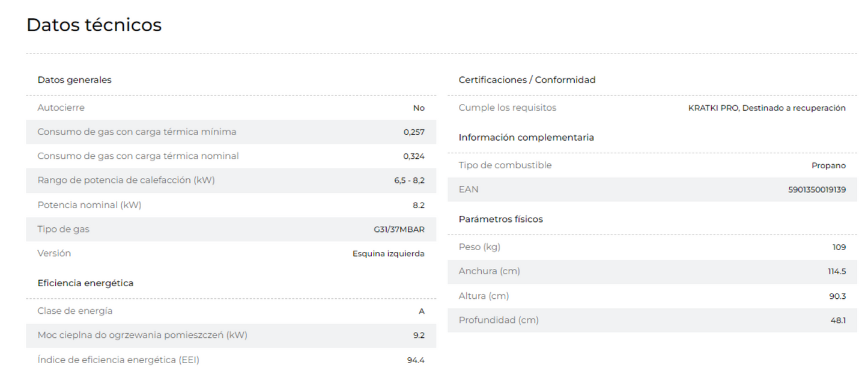Viewport: 868px width, 383px height.
Task: Click the Peso (kg) value 109
Action: point(839,248)
